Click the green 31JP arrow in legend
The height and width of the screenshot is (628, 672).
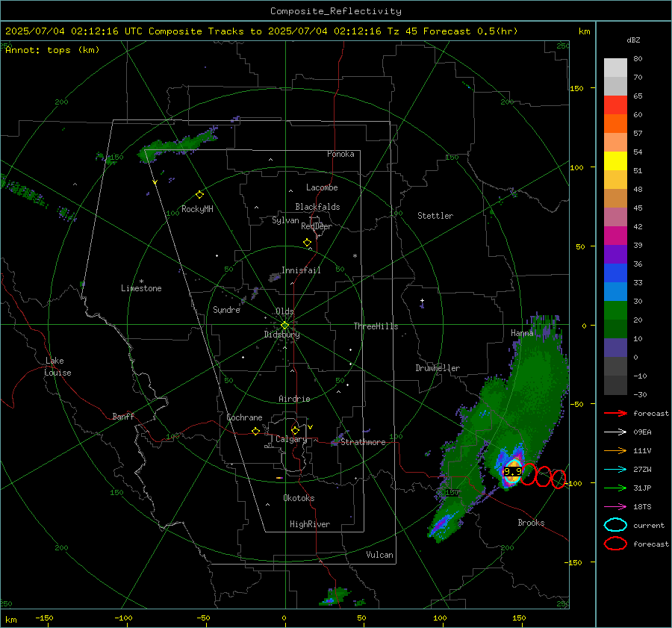[x=615, y=488]
